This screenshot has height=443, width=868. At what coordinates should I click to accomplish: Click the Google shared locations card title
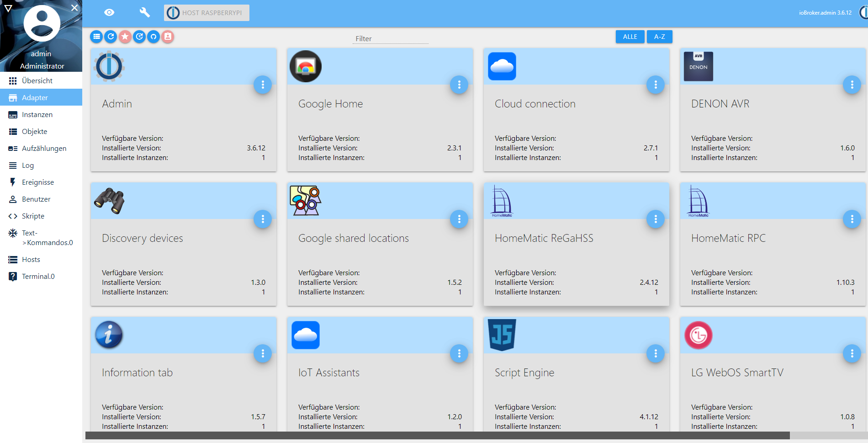pyautogui.click(x=354, y=238)
